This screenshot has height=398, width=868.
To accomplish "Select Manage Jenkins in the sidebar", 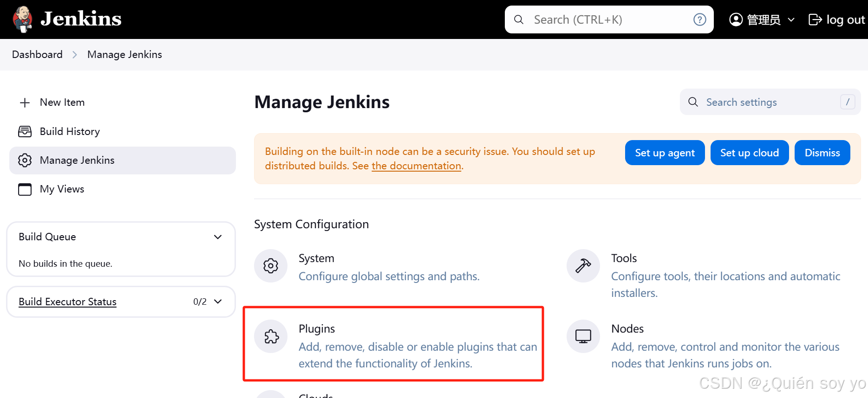I will [x=123, y=160].
